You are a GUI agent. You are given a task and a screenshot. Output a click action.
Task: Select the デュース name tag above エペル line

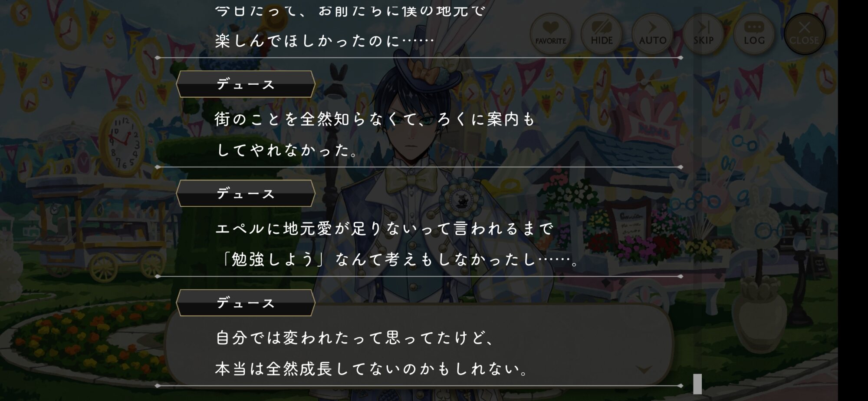tap(246, 193)
